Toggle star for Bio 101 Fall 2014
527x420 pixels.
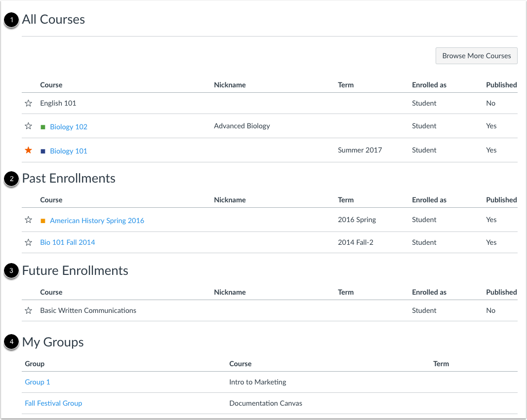pos(28,242)
